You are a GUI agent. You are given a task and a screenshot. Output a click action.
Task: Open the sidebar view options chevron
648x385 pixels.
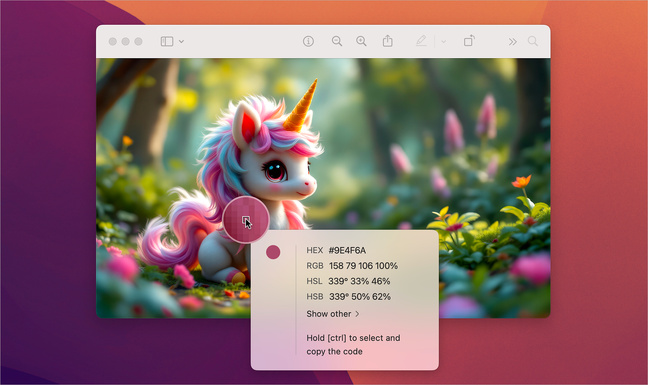181,41
